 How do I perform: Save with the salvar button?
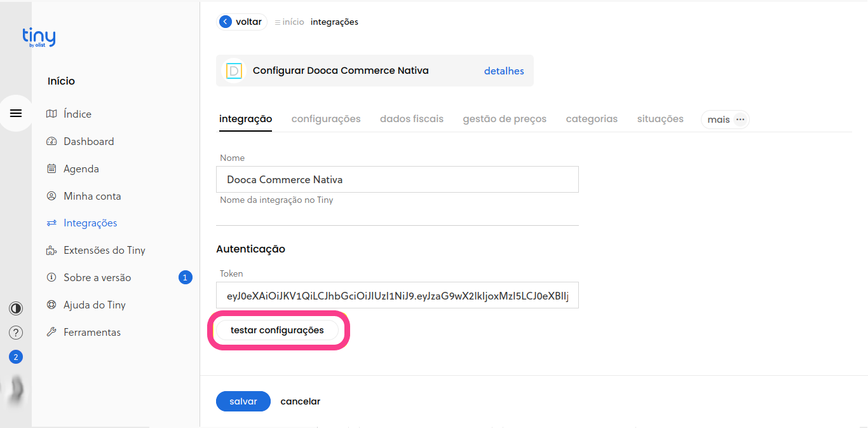click(243, 401)
